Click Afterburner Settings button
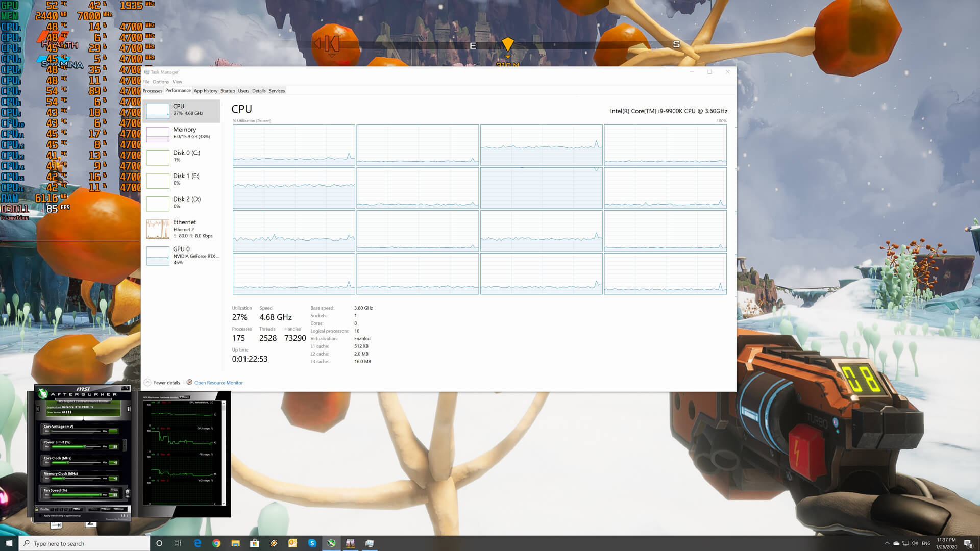980x551 pixels. tap(119, 509)
